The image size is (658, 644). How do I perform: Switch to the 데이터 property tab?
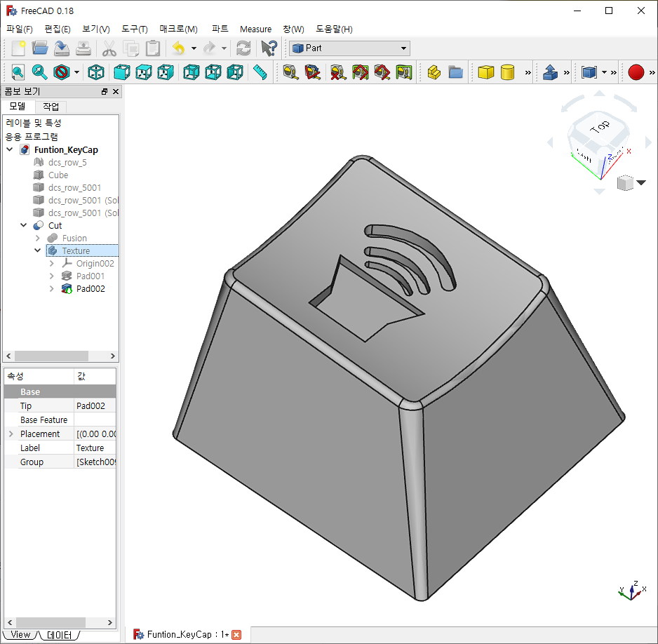(x=59, y=635)
